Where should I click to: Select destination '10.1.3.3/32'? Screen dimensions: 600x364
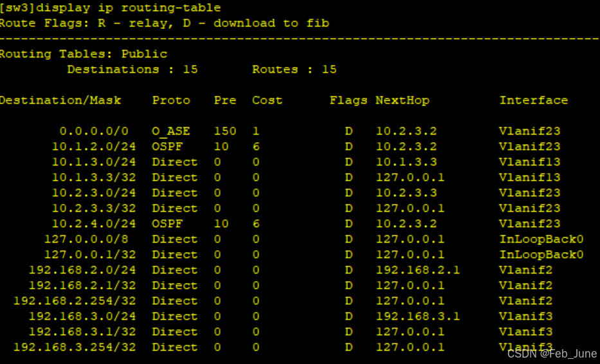(x=94, y=177)
